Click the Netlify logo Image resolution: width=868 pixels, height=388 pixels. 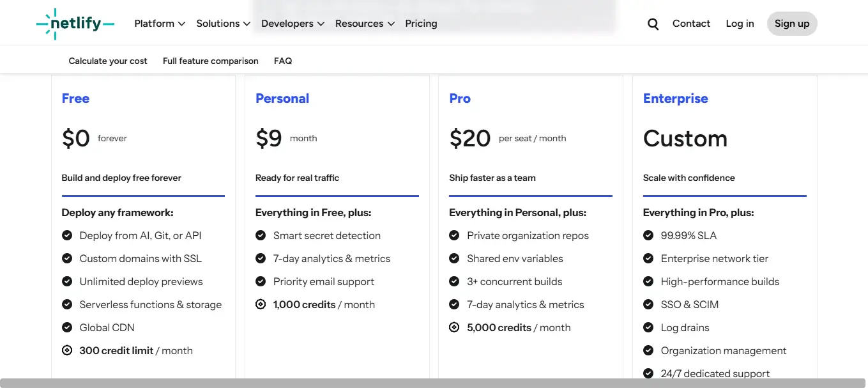coord(75,24)
